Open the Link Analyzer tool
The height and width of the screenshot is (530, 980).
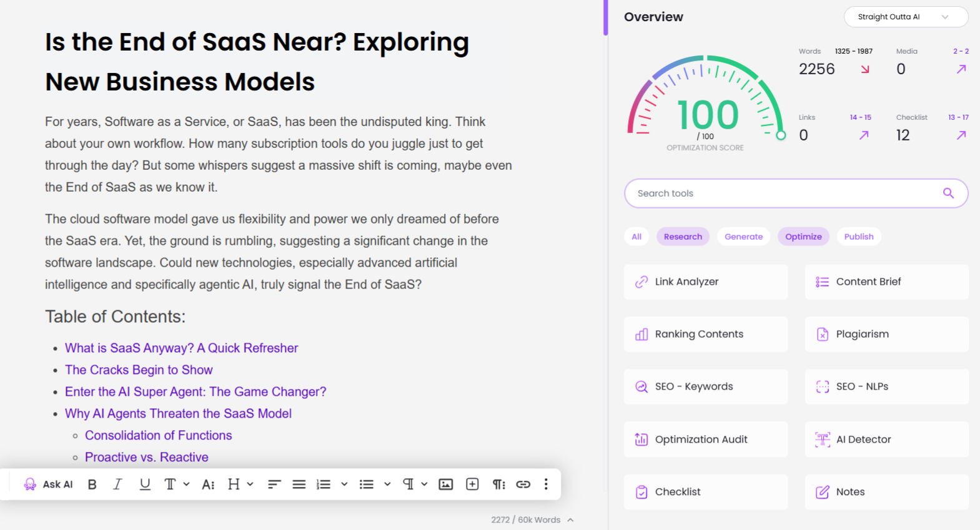pos(706,282)
